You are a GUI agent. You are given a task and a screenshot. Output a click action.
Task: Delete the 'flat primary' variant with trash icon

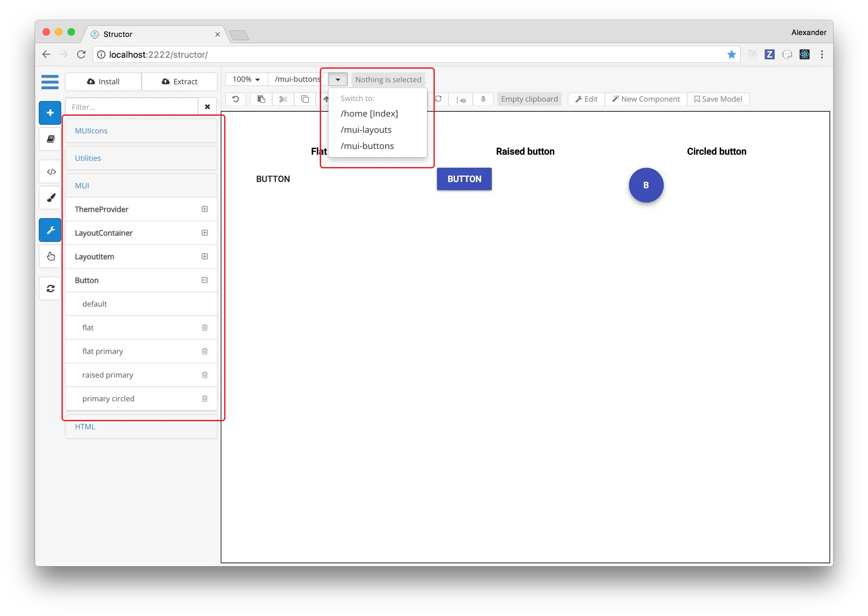(x=205, y=351)
